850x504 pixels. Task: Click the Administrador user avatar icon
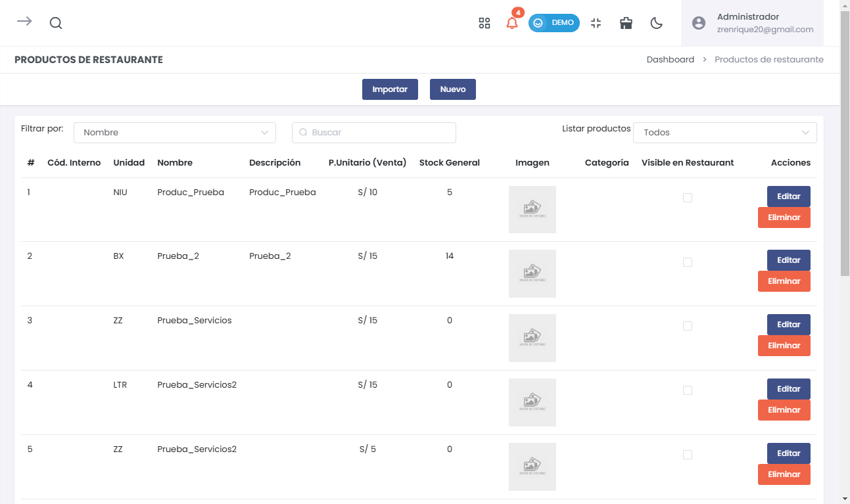click(x=699, y=23)
